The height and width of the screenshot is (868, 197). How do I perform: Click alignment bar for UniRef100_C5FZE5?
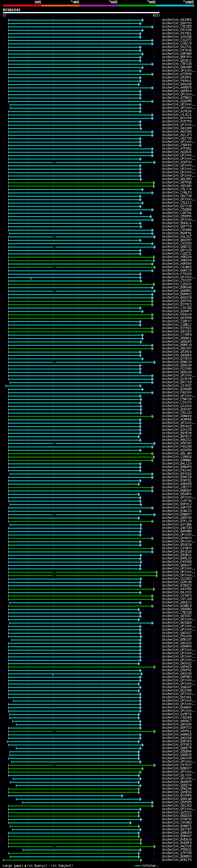[80, 27]
